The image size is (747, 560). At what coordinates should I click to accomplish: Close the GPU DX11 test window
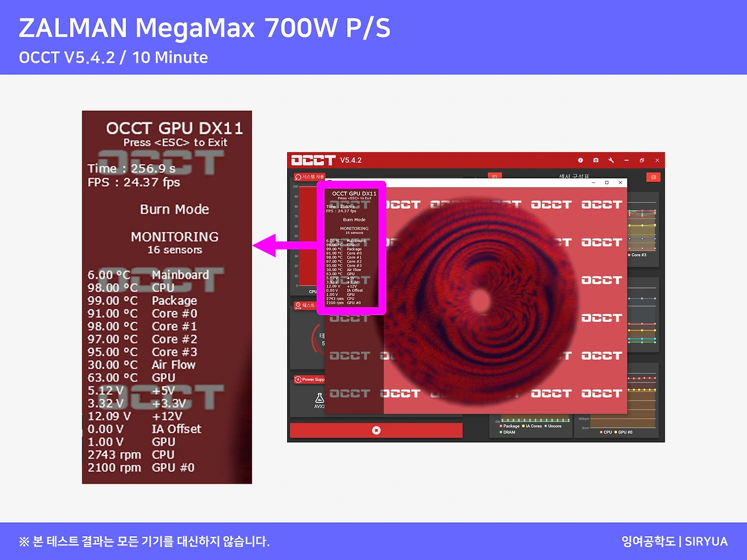[x=620, y=183]
